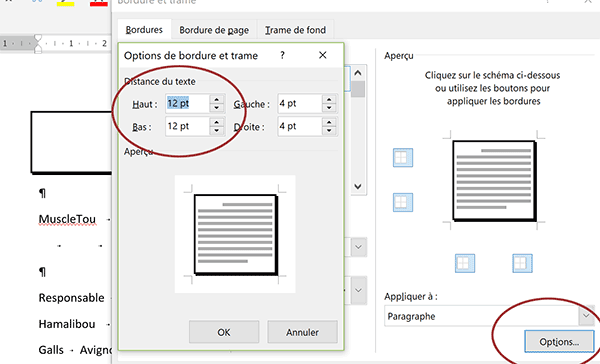Increase the Gauche value with up arrow
The height and width of the screenshot is (364, 600).
point(329,99)
